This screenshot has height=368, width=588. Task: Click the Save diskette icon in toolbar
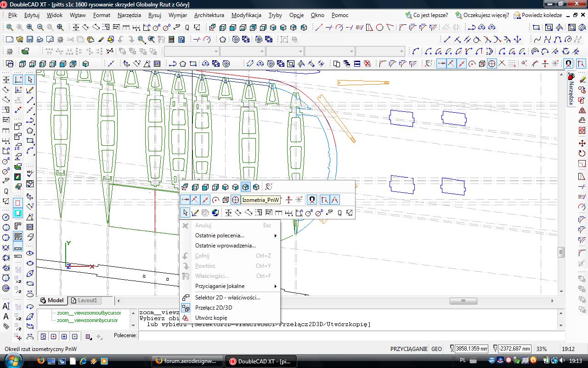point(30,40)
